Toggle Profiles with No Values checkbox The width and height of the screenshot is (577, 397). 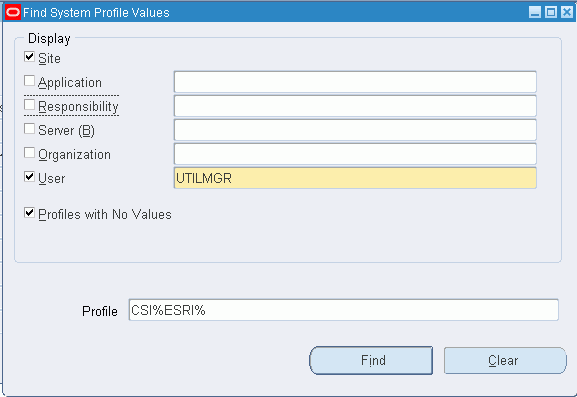(x=29, y=213)
